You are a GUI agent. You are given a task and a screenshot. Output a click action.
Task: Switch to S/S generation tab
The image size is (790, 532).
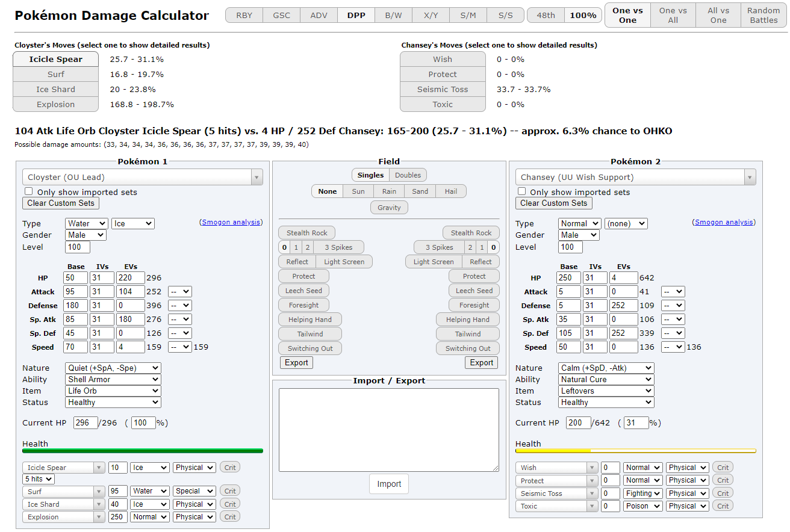506,16
